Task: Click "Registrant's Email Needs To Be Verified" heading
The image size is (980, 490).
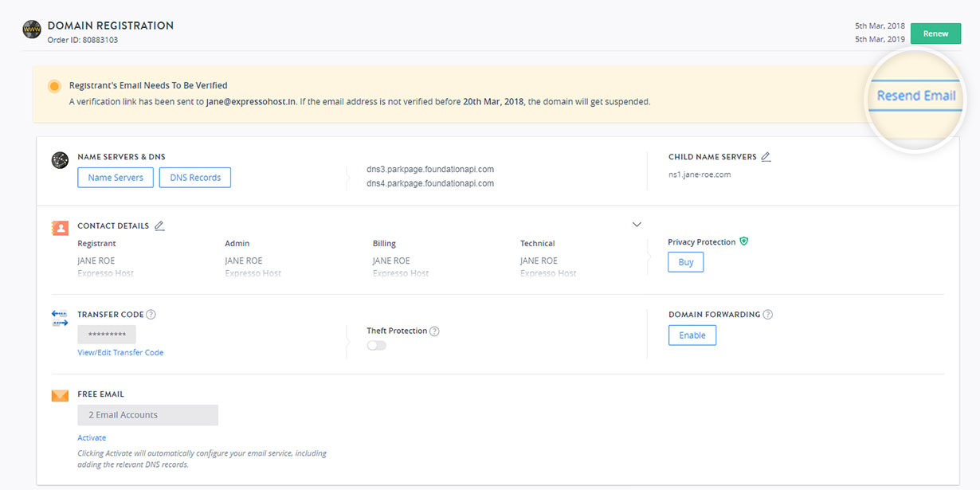Action: click(148, 85)
